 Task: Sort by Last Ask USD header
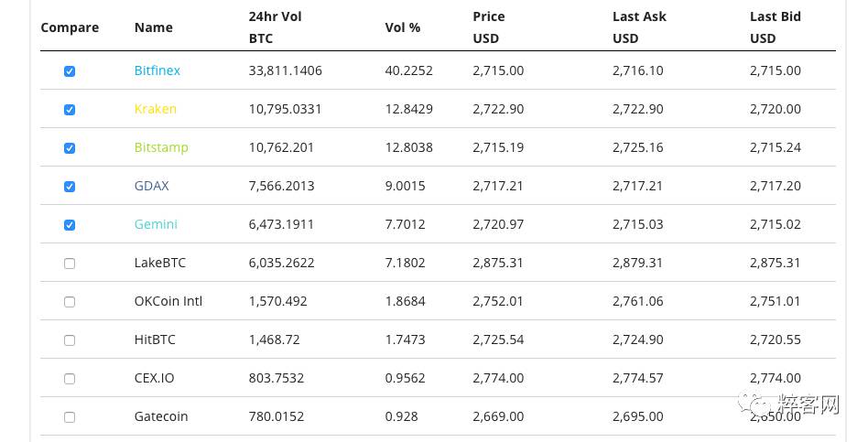(639, 27)
